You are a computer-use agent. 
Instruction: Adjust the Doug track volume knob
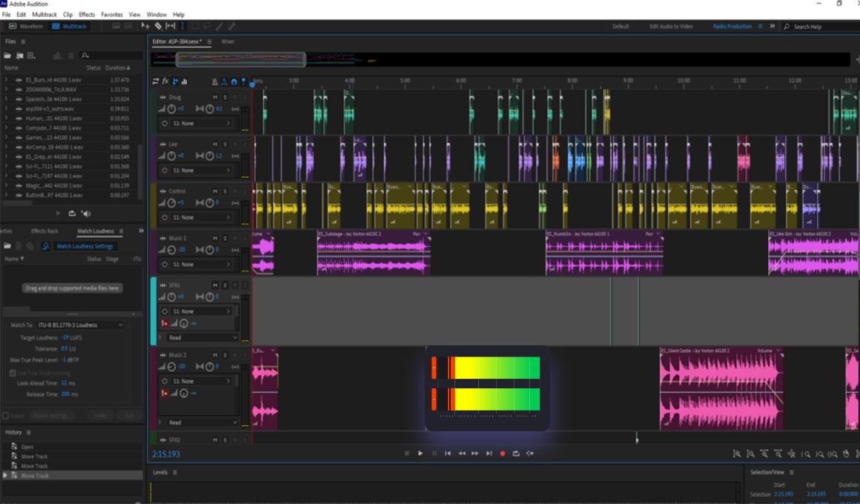click(172, 109)
